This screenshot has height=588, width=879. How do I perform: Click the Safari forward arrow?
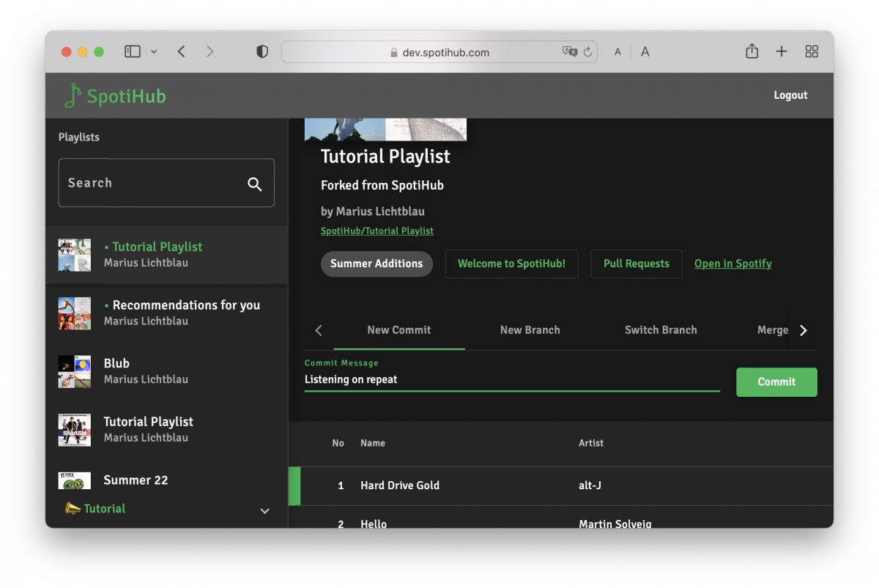210,51
